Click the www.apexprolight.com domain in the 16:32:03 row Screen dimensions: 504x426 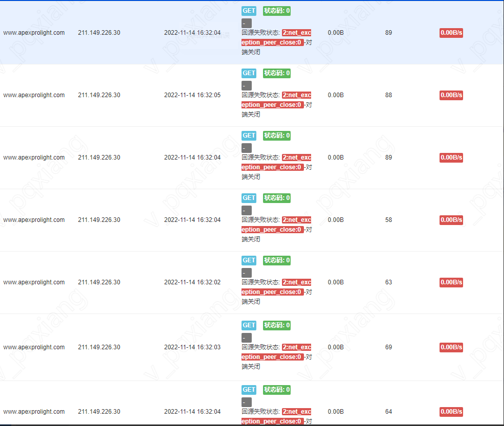coord(34,347)
